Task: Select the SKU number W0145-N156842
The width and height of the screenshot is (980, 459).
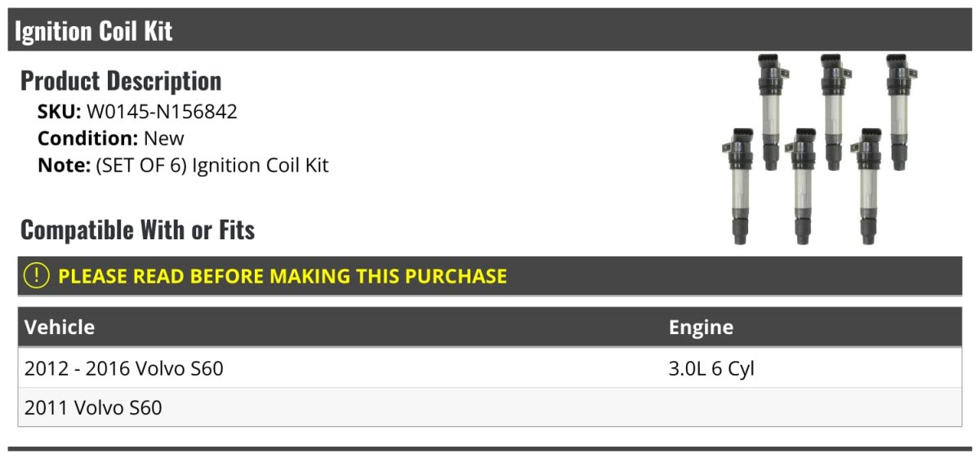Action: [162, 112]
